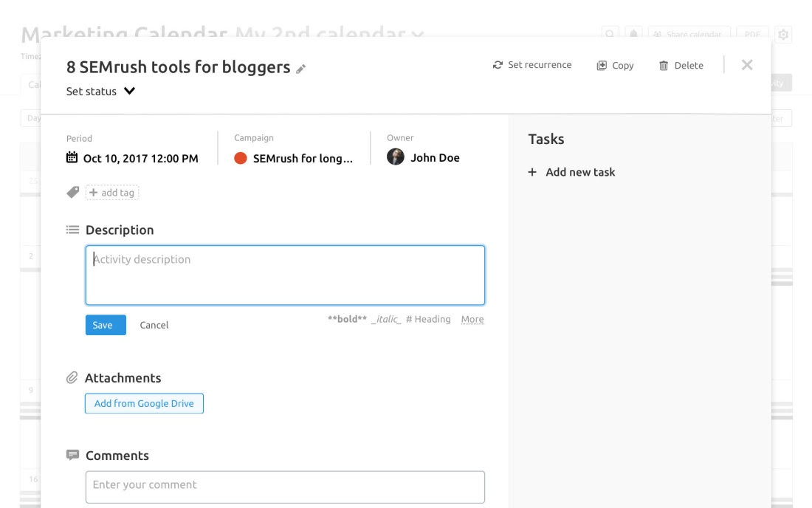Click the calendar icon beside period date

tap(72, 157)
